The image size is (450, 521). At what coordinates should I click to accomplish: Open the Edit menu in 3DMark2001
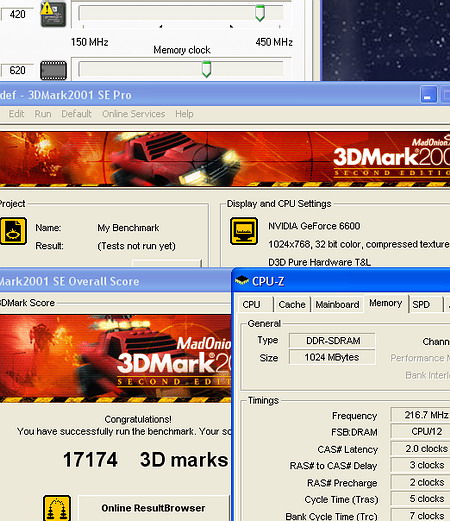[x=16, y=114]
